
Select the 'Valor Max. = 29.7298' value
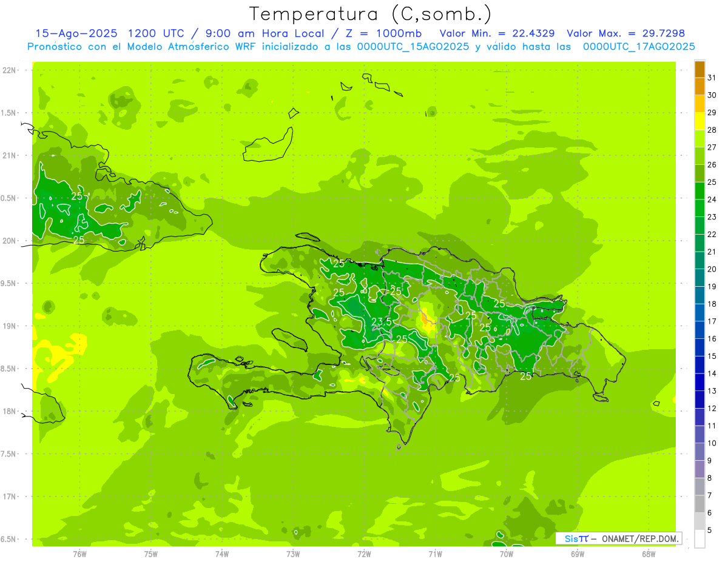click(625, 33)
